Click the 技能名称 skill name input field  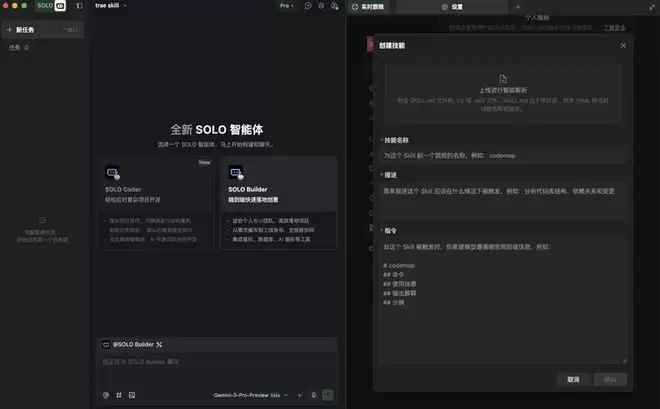(503, 155)
